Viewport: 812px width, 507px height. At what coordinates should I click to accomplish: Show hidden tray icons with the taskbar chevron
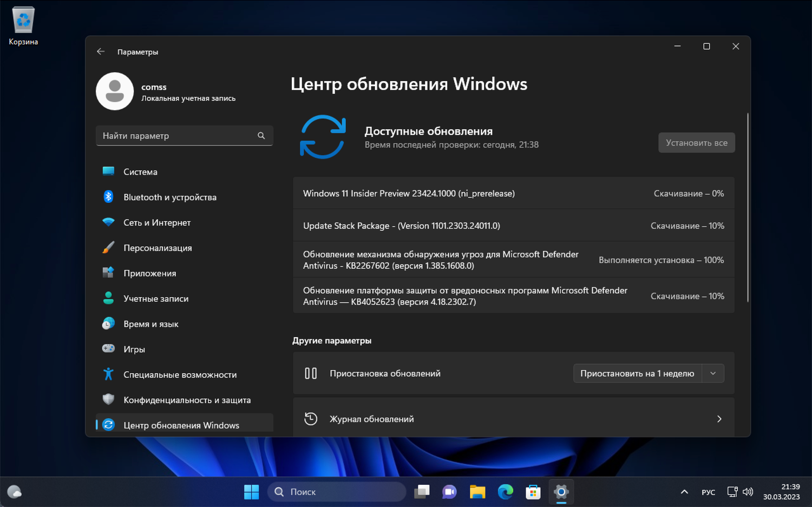(684, 491)
